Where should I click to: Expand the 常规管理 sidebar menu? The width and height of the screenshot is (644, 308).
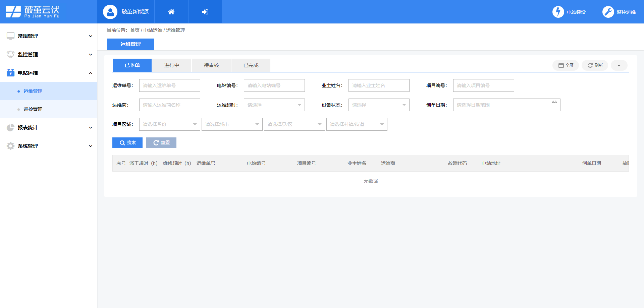pos(90,36)
